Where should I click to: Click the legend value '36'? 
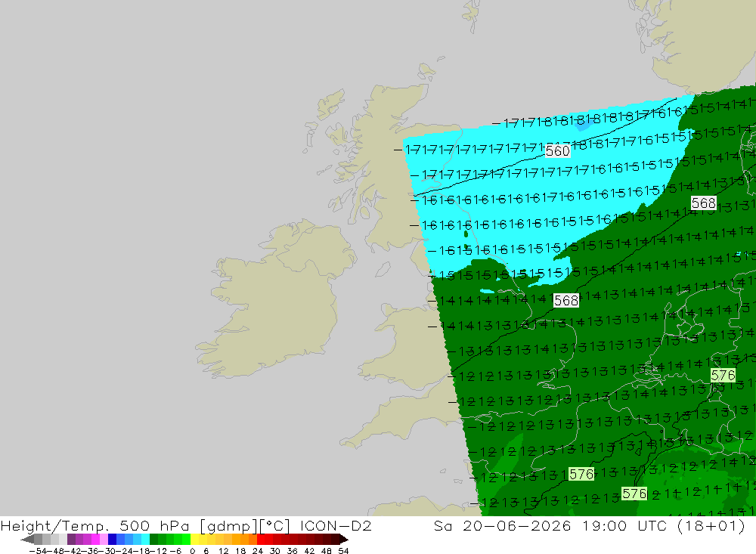coord(292,551)
